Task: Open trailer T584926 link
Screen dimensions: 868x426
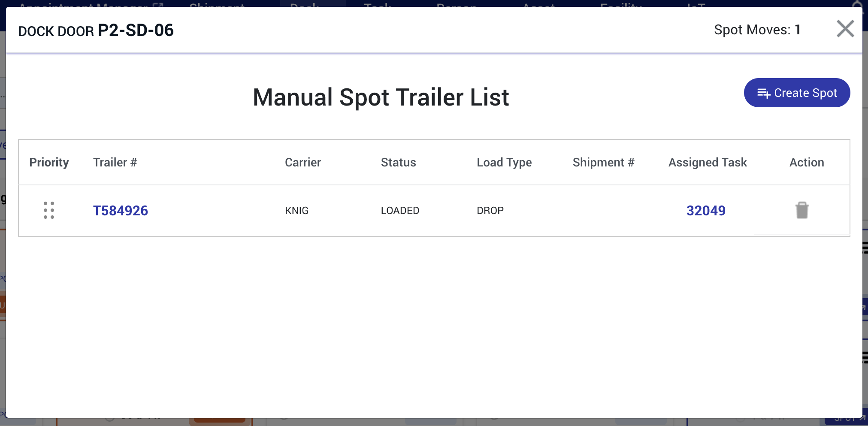Action: click(x=121, y=211)
